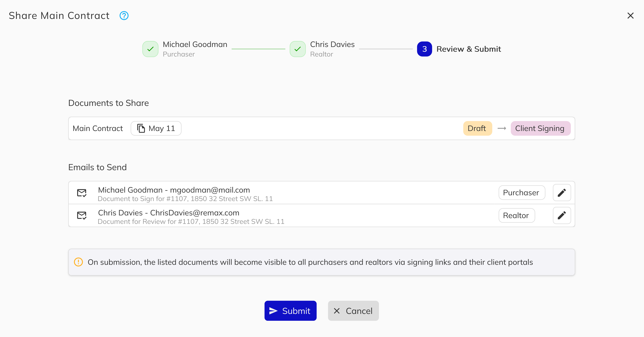Viewport: 644px width, 337px height.
Task: Edit the email to Chris Davies
Action: (x=562, y=215)
